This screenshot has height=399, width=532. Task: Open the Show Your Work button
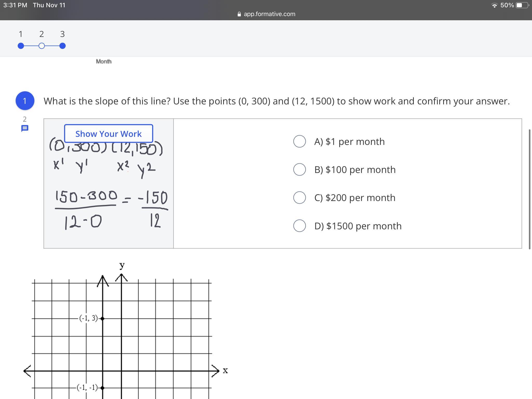pyautogui.click(x=109, y=134)
